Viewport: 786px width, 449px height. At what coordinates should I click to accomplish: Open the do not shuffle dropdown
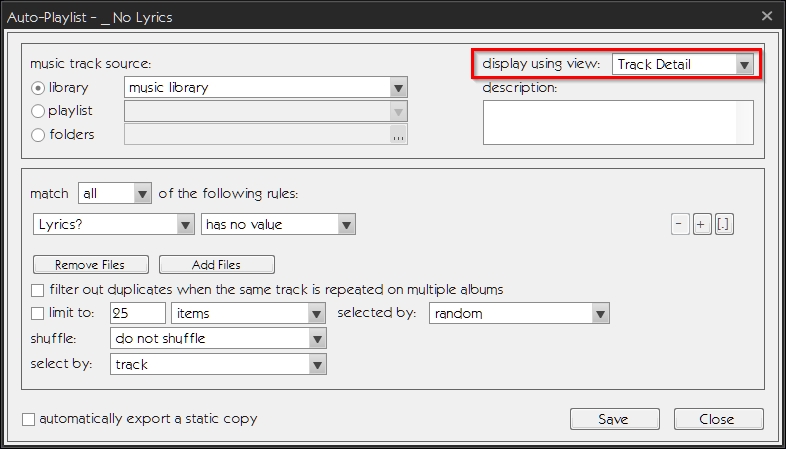(x=317, y=339)
